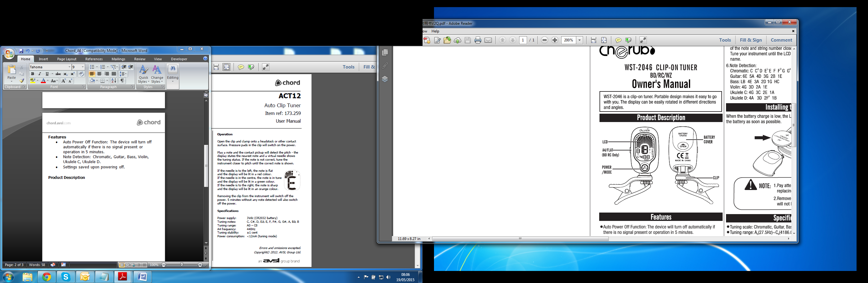Open the Tools pane in WST-2046 Reader
Viewport: 868px width, 283px height.
725,40
